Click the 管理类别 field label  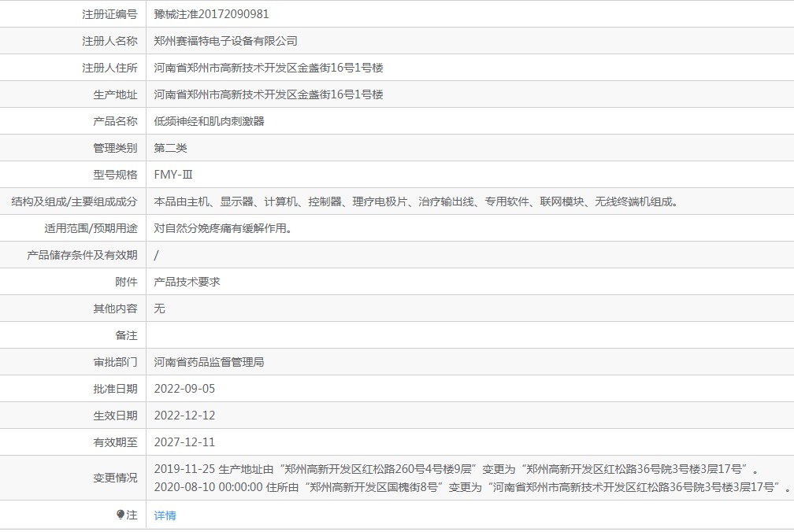[x=116, y=148]
